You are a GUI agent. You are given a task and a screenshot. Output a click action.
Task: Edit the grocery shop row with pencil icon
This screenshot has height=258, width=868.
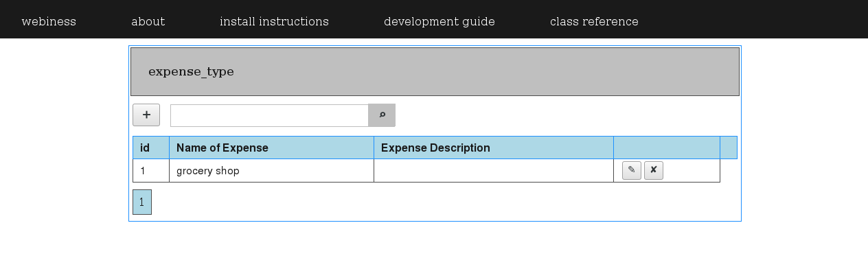click(x=632, y=170)
